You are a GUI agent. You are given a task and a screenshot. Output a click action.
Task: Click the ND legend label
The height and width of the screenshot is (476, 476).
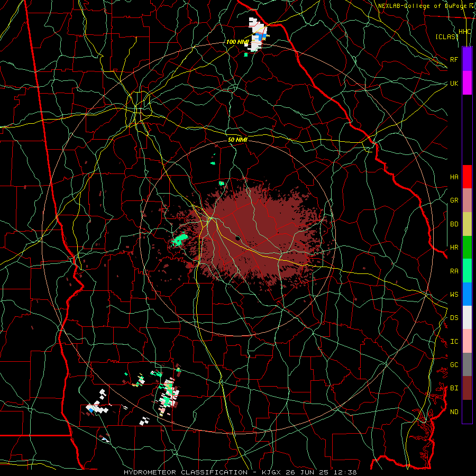[x=454, y=412]
